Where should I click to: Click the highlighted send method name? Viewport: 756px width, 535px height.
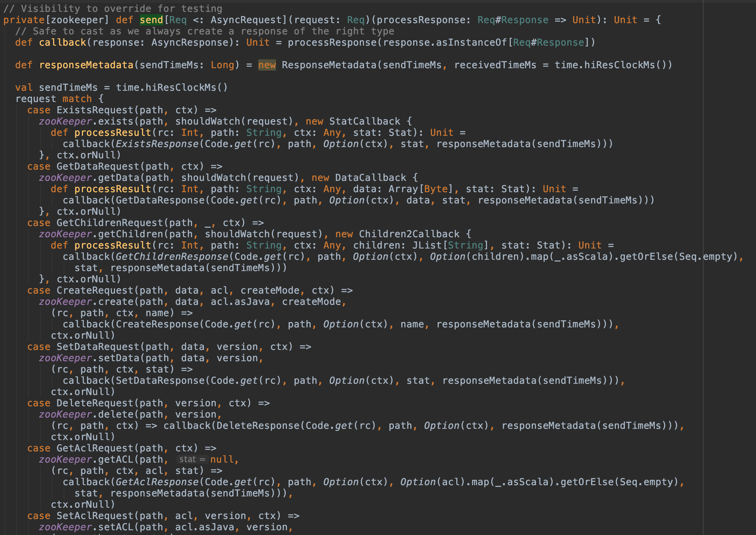[151, 20]
